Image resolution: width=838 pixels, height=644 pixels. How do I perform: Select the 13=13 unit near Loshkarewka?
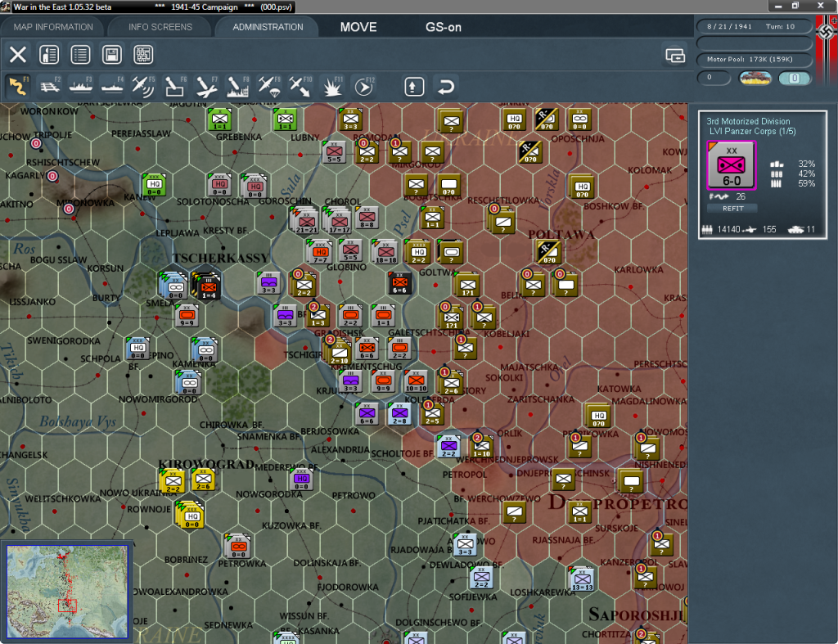(x=582, y=579)
